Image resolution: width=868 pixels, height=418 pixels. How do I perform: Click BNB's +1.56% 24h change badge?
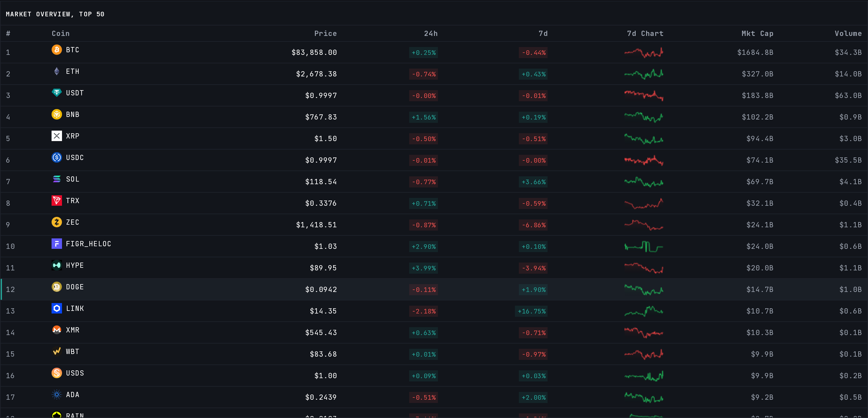pos(424,117)
